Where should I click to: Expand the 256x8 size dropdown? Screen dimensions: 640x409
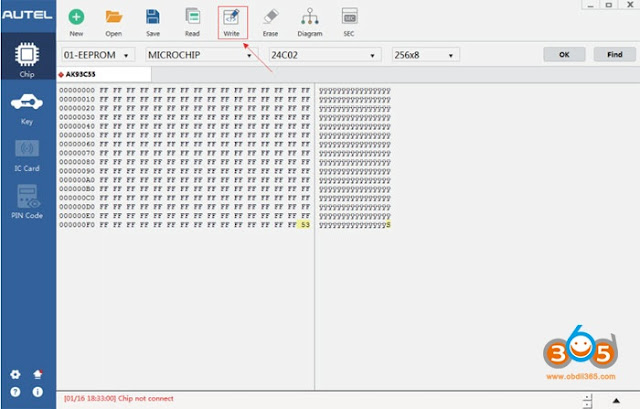(426, 55)
